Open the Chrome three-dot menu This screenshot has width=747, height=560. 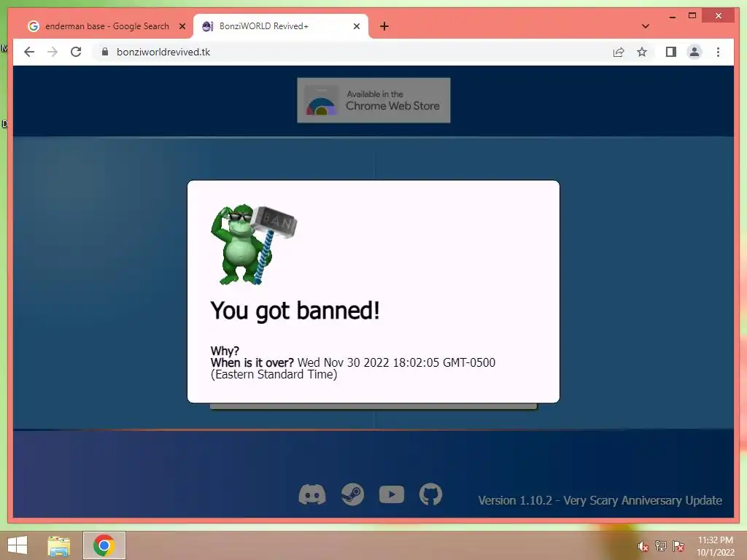(718, 52)
